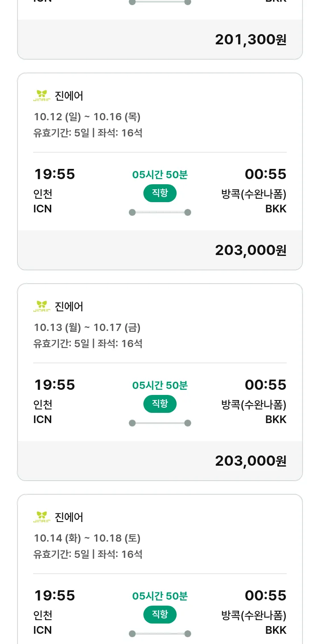Click the Jin Air logo on the 10.13 flight
Screen dimensions: 320x644
(42, 306)
